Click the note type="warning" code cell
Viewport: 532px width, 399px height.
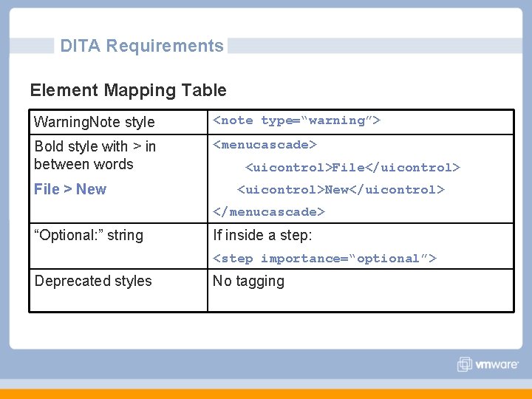click(x=361, y=122)
